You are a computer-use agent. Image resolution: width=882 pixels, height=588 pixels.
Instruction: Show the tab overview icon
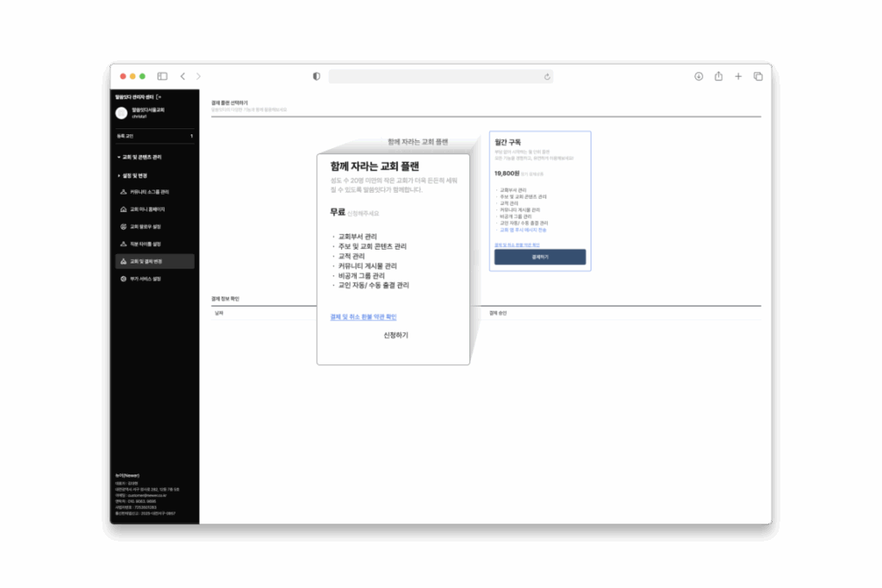758,77
